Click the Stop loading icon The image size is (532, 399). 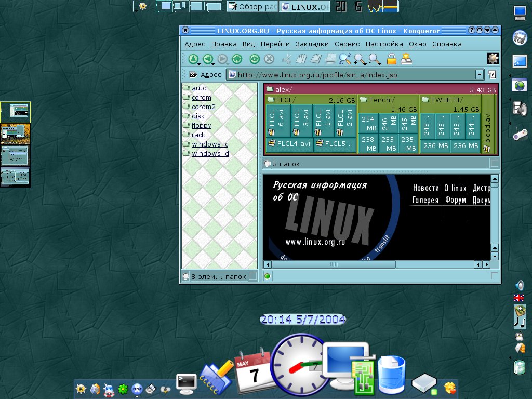[269, 59]
